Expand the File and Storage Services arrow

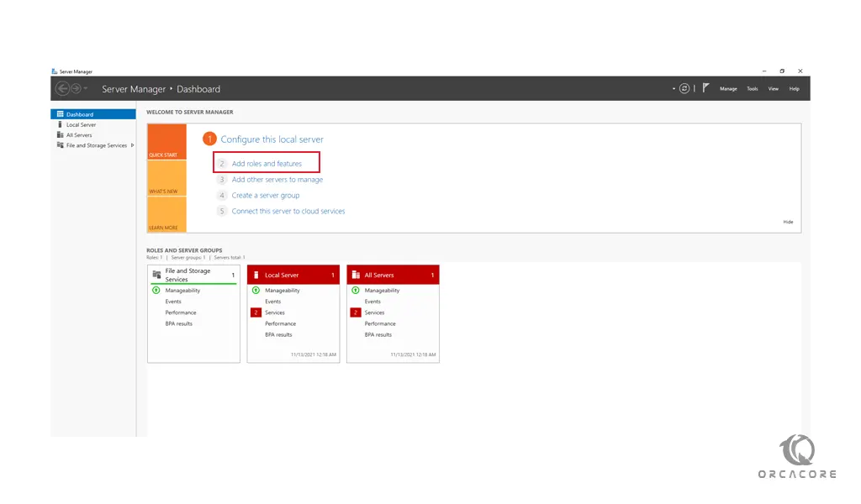click(x=132, y=145)
